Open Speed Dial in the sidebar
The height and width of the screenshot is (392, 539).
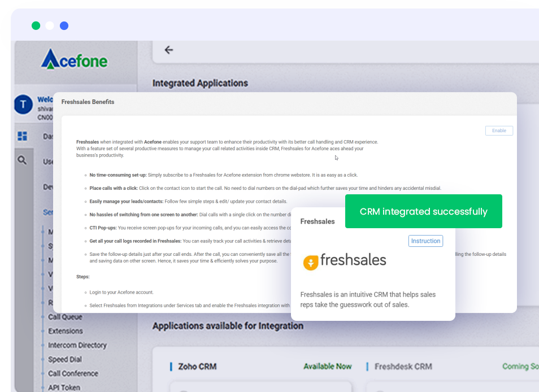tap(65, 359)
